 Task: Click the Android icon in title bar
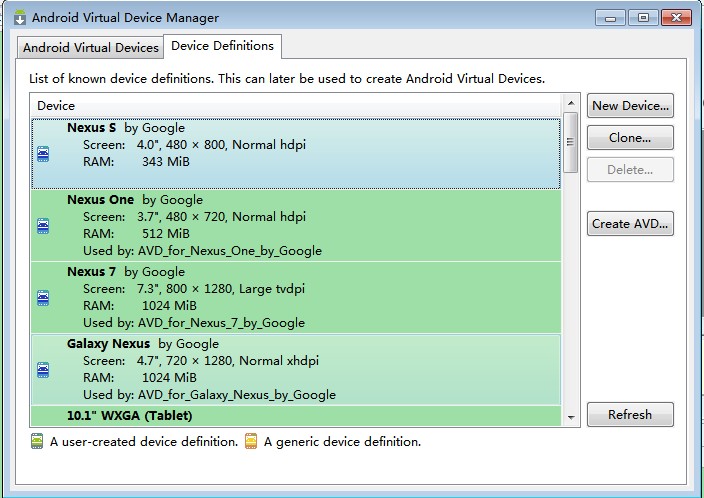pyautogui.click(x=20, y=18)
